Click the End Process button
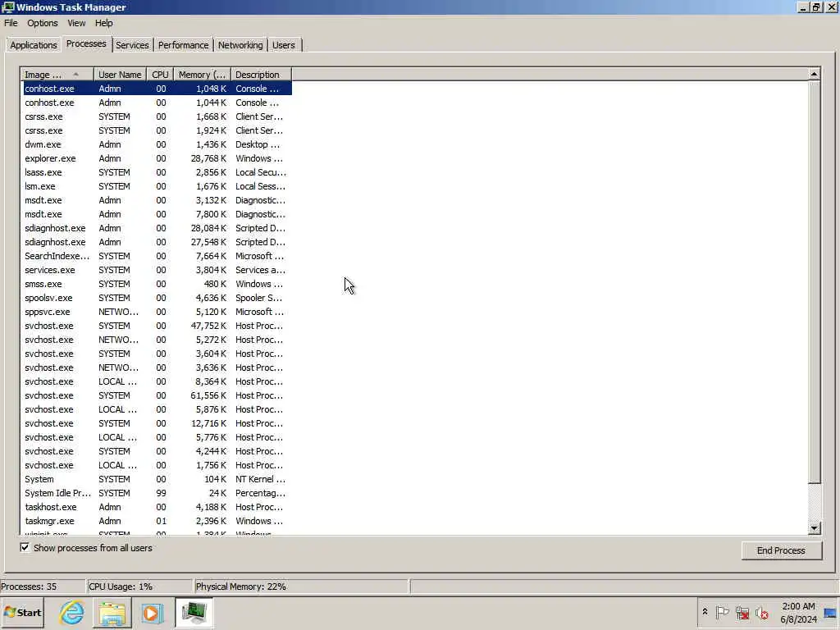Screen dimensions: 840x630 coord(781,550)
